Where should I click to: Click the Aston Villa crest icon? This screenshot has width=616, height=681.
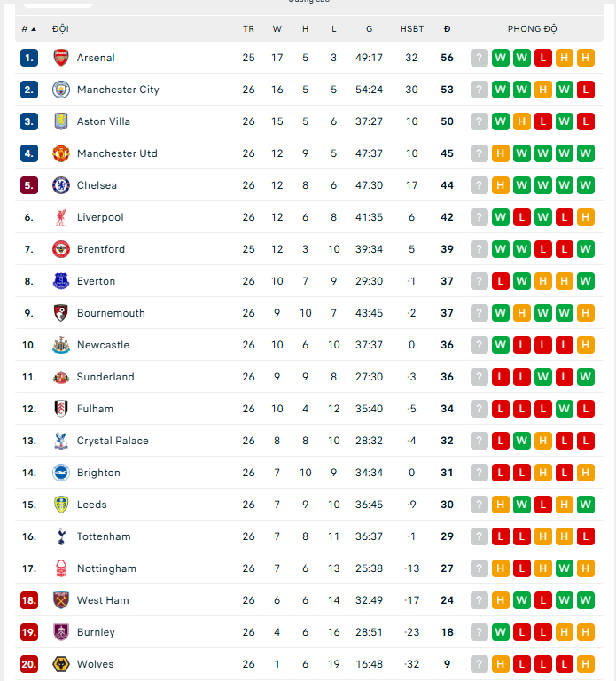(x=60, y=121)
